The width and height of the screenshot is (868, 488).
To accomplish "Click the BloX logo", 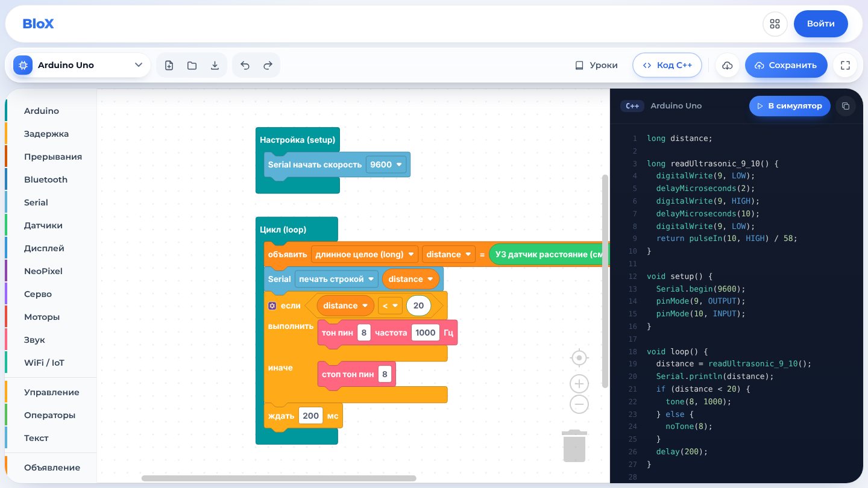I will (38, 24).
